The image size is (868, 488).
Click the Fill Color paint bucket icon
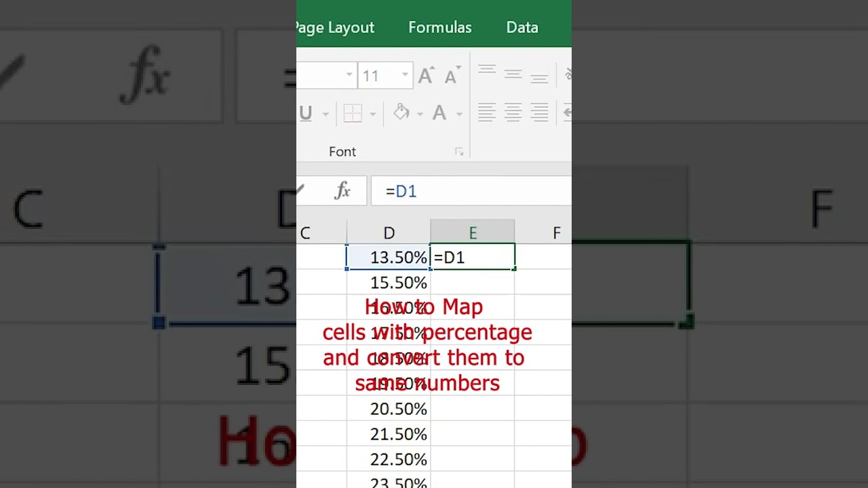point(401,113)
